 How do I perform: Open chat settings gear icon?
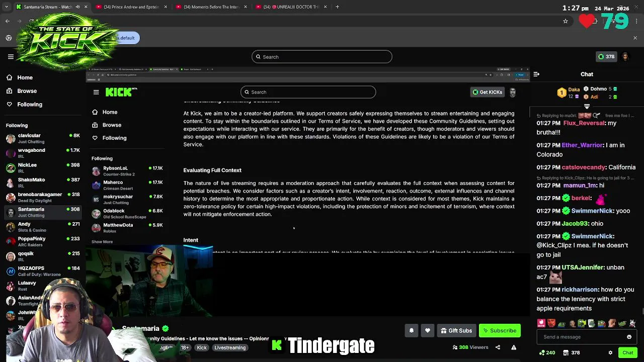tap(610, 352)
